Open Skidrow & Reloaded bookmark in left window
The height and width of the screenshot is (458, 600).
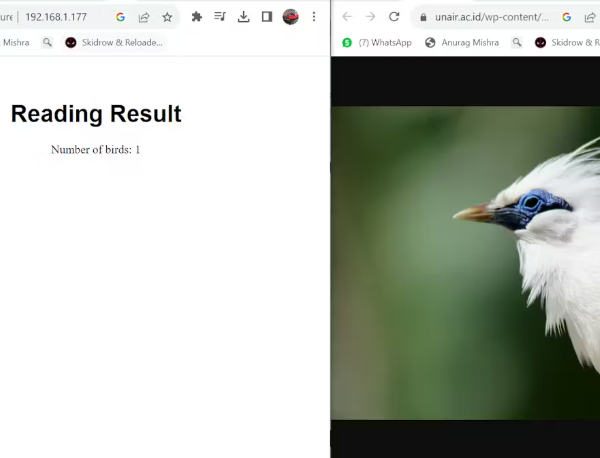click(114, 42)
